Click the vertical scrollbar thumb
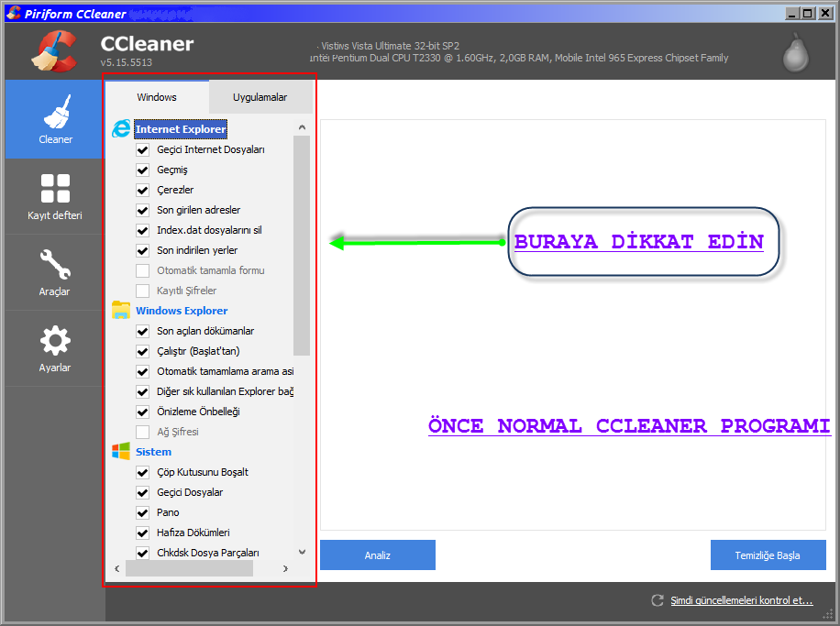 [302, 246]
